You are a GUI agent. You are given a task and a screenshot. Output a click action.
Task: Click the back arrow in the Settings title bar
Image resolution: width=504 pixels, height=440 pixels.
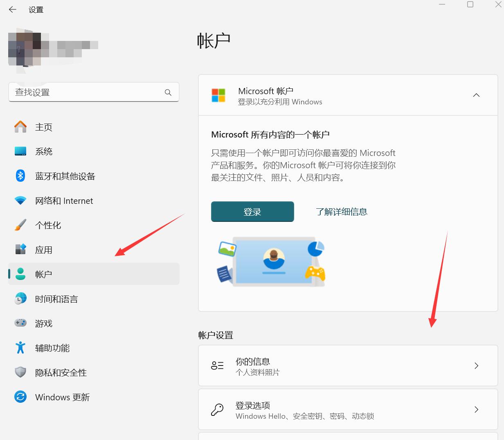[x=13, y=9]
